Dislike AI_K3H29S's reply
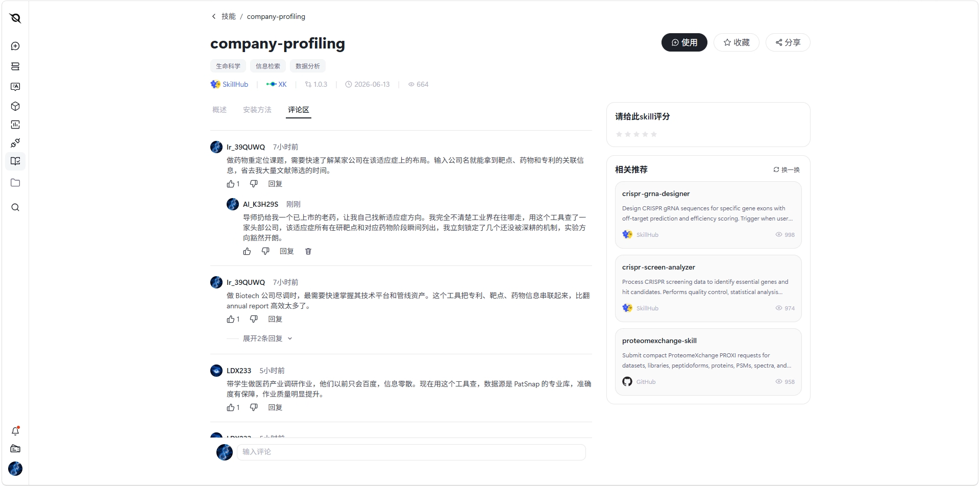The height and width of the screenshot is (486, 980). (x=265, y=251)
